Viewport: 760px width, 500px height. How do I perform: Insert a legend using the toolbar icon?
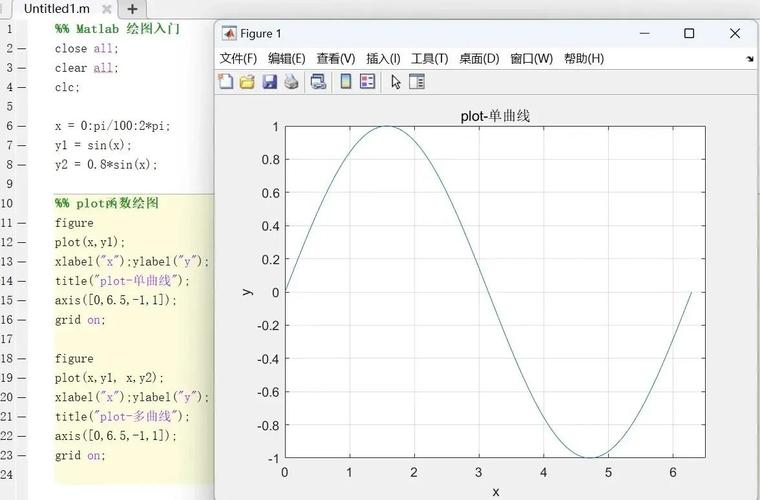pos(367,81)
